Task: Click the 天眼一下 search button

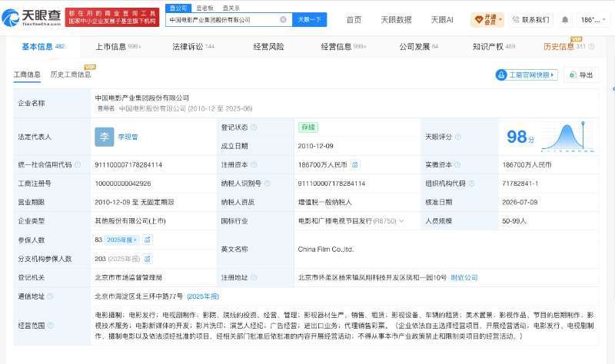Action: 310,20
